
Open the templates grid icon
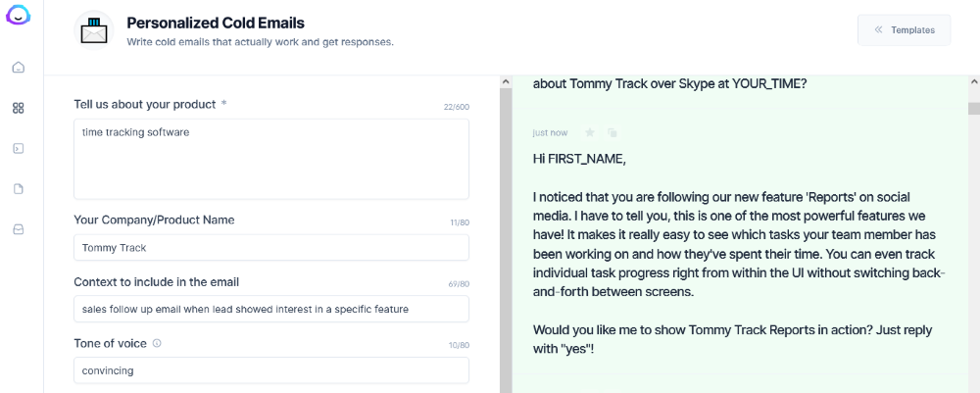coord(18,108)
